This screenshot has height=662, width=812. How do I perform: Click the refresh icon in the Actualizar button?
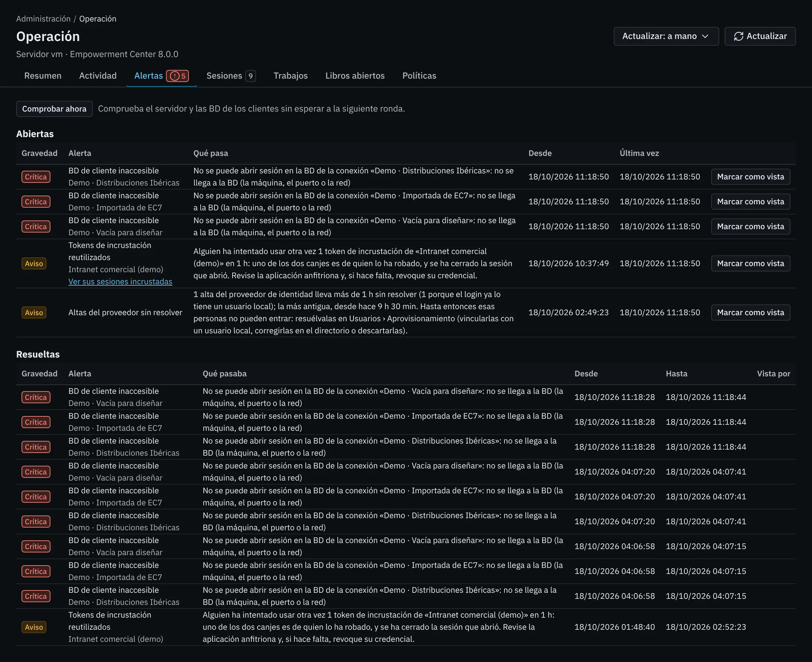[738, 36]
